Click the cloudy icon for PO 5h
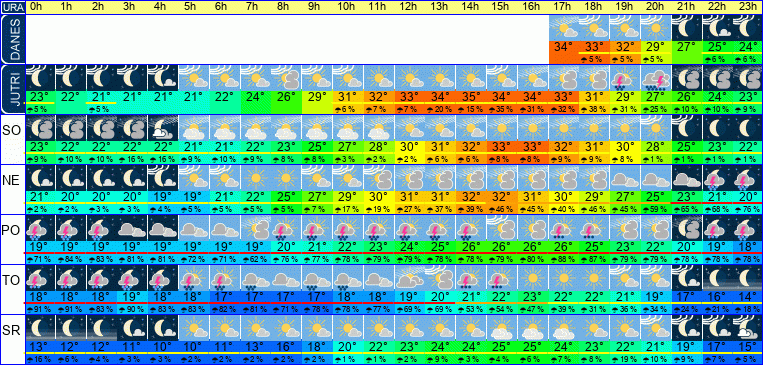763x365 pixels. (194, 228)
